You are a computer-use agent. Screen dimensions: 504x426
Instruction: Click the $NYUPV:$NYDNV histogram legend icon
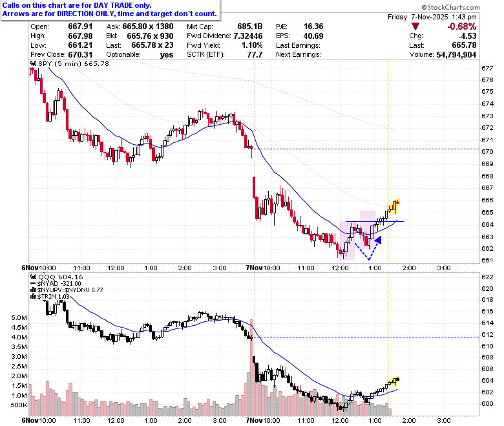34,290
